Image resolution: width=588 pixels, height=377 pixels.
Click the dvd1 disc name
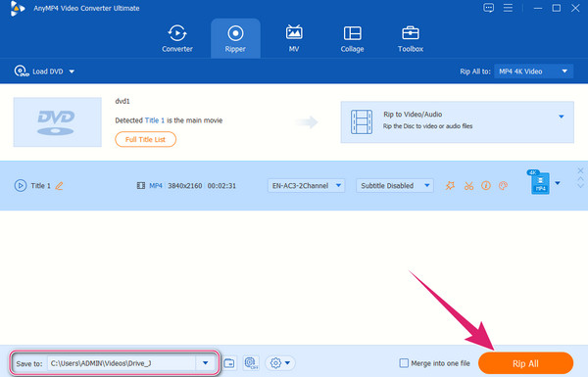click(x=122, y=101)
